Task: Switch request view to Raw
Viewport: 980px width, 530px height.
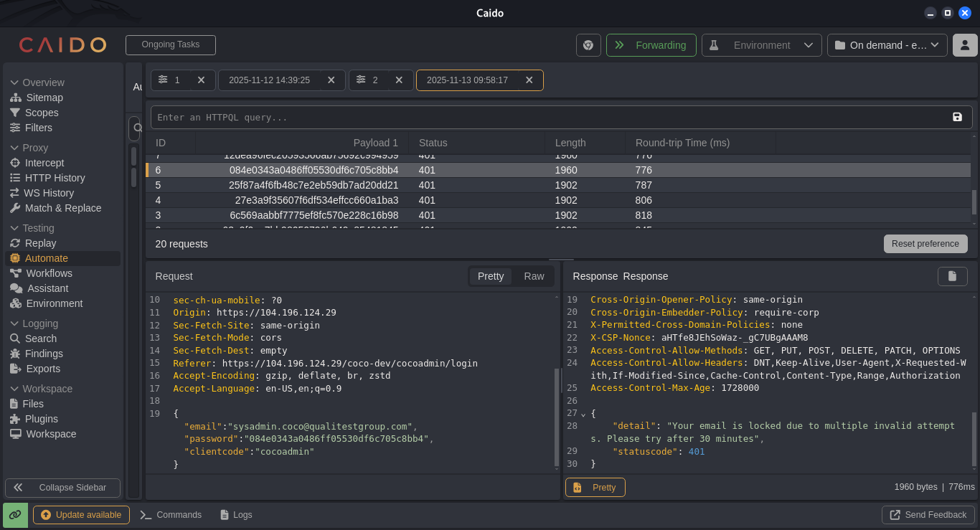Action: pos(534,276)
